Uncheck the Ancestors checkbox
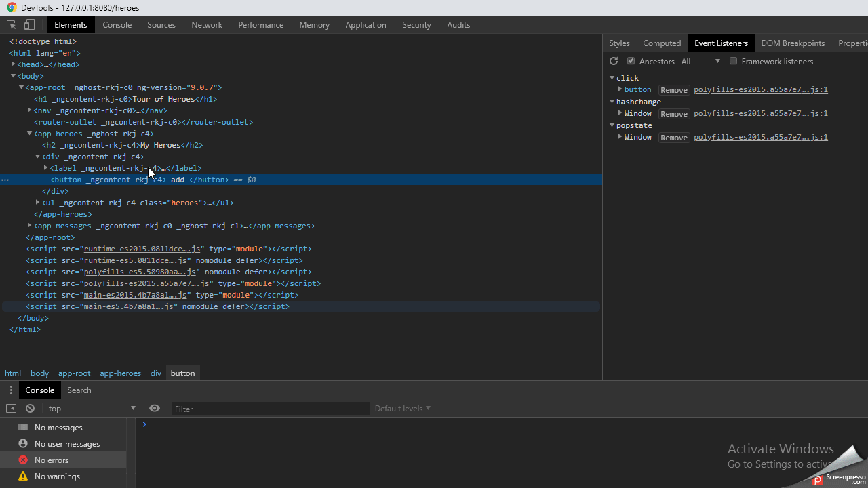Image resolution: width=868 pixels, height=488 pixels. point(631,61)
